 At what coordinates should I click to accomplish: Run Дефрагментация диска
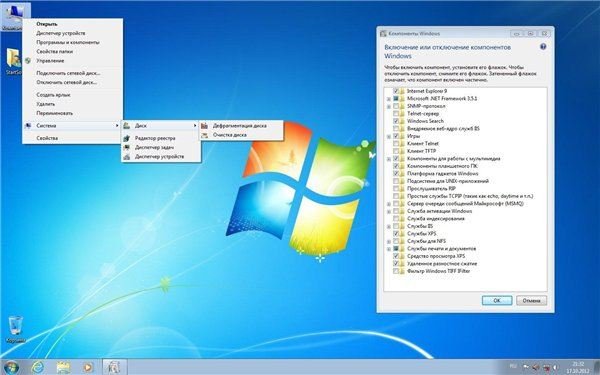click(241, 126)
